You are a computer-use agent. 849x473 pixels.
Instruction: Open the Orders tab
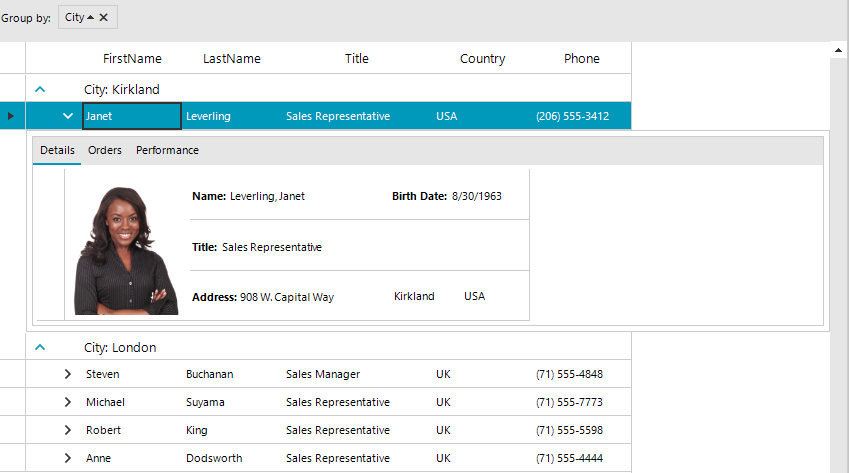(x=105, y=150)
